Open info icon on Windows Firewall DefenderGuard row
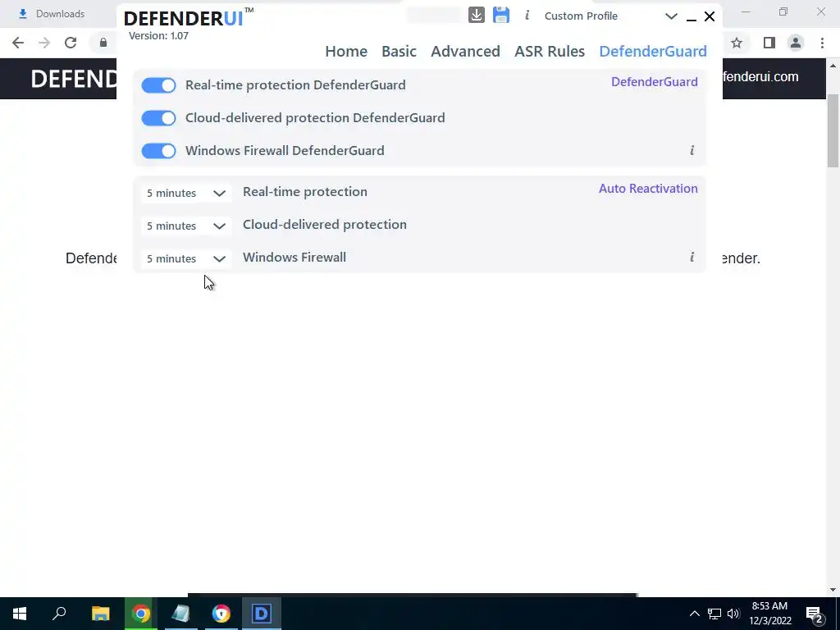Viewport: 840px width, 630px height. tap(692, 151)
